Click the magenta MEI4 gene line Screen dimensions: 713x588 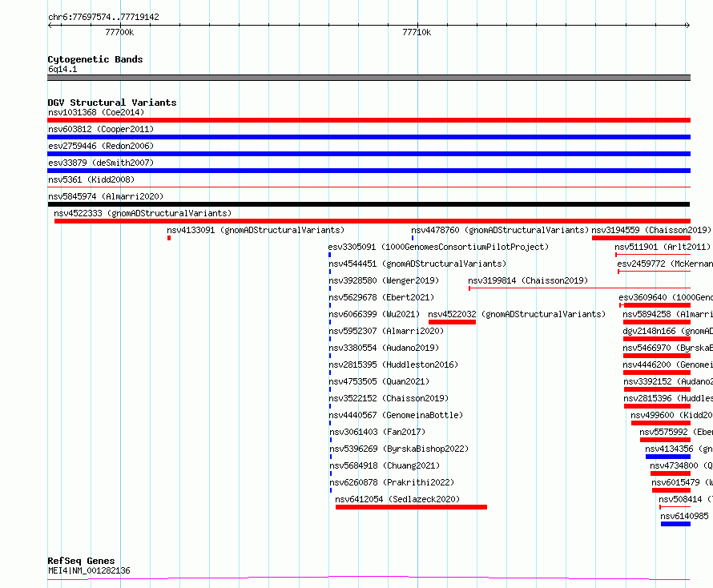[369, 578]
